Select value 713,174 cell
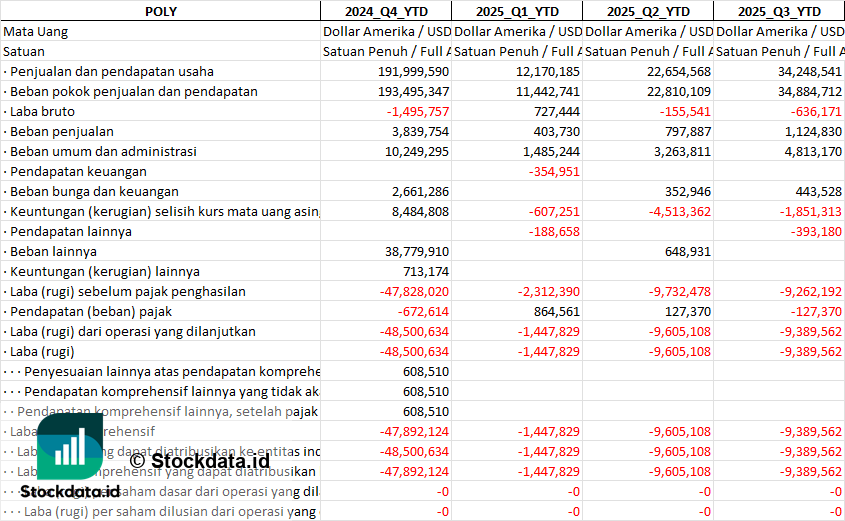Image resolution: width=845 pixels, height=521 pixels. (x=426, y=272)
